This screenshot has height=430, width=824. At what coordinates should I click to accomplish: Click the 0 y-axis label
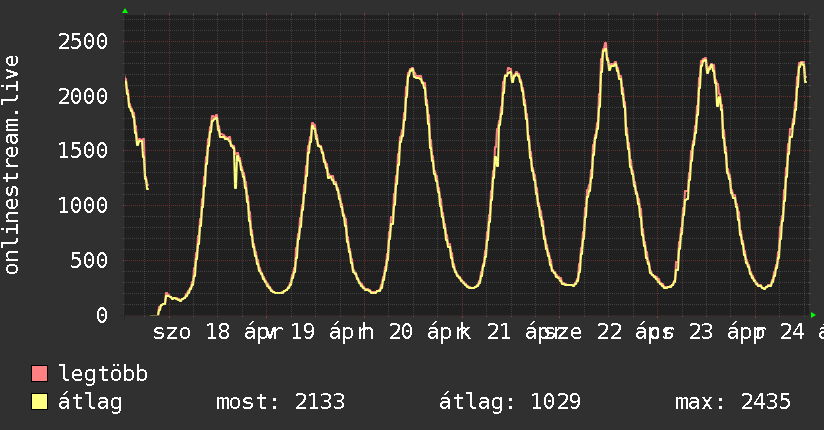tap(102, 315)
